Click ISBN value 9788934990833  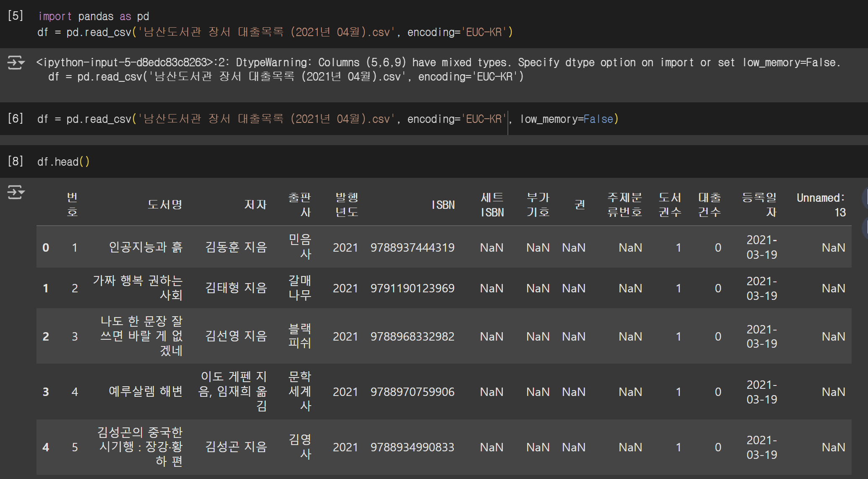(413, 447)
